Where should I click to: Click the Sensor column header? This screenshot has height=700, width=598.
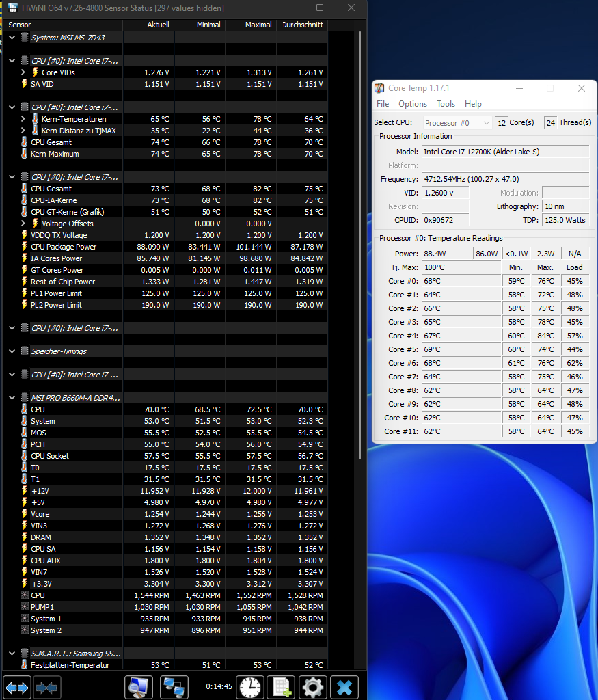62,25
